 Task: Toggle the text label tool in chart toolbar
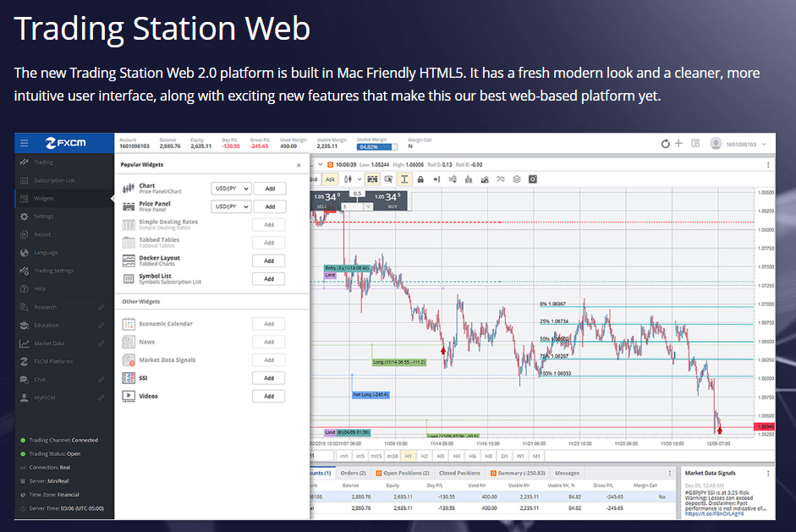[x=404, y=179]
